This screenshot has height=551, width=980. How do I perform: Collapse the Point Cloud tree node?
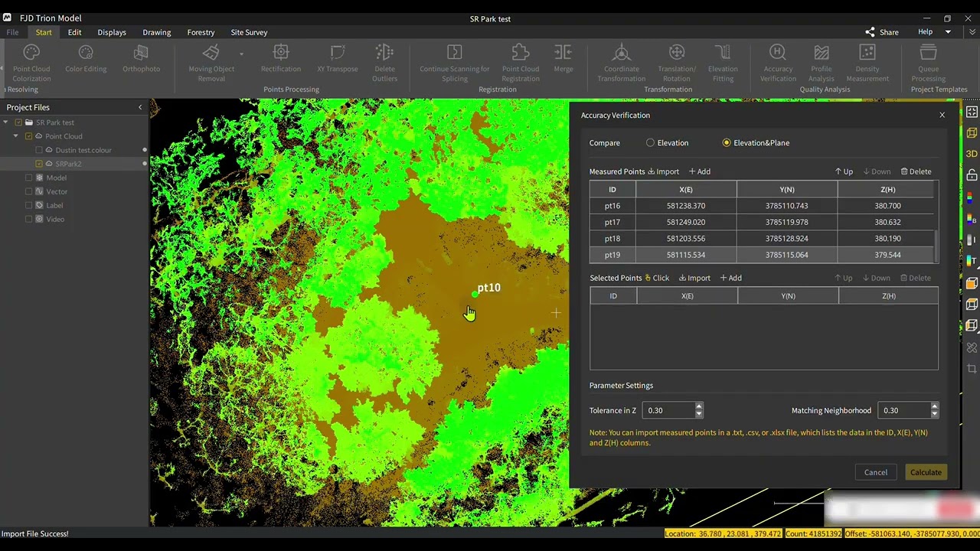point(16,136)
